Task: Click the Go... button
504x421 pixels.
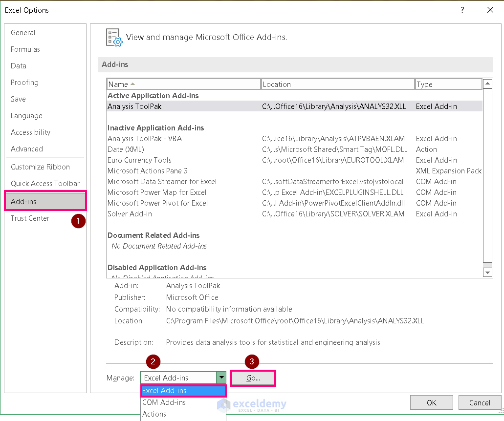Action: tap(253, 378)
